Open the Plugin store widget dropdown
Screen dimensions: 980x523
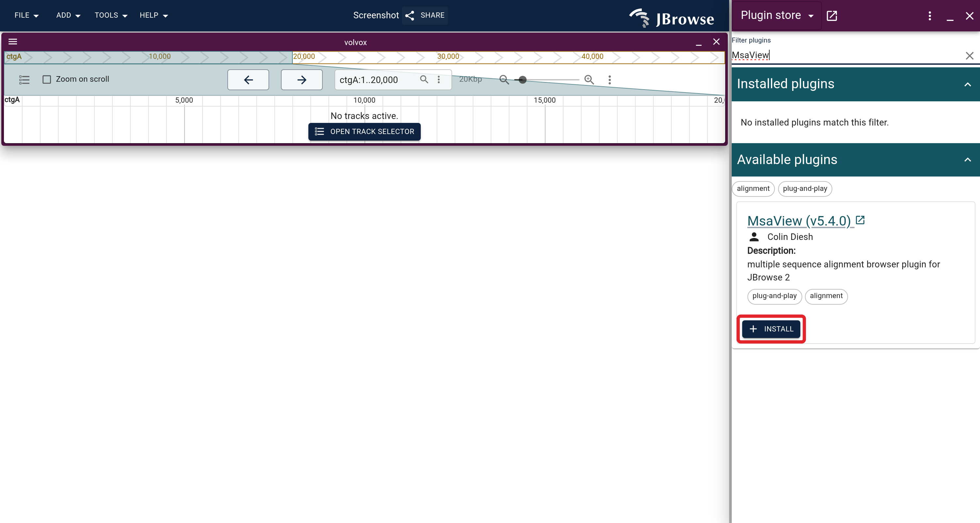[777, 15]
